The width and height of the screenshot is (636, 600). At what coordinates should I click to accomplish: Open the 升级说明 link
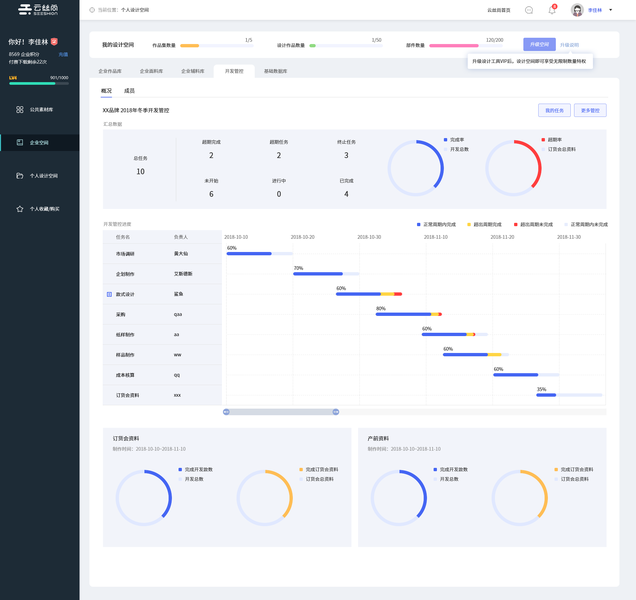coord(569,45)
